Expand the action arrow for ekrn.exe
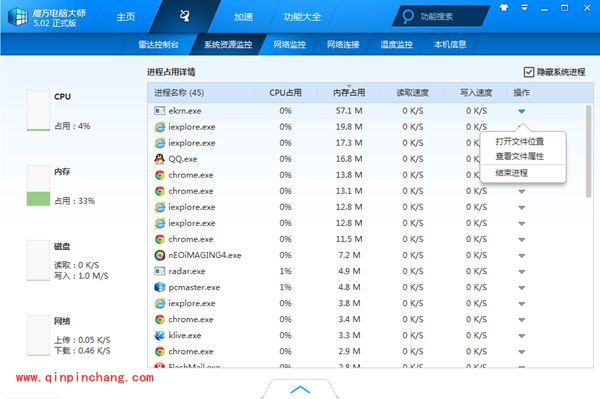Viewport: 600px width, 399px height. pos(522,111)
